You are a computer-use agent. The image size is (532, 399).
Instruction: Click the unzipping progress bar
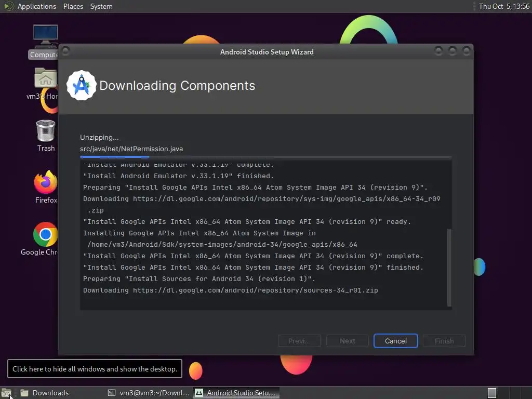[x=265, y=157]
